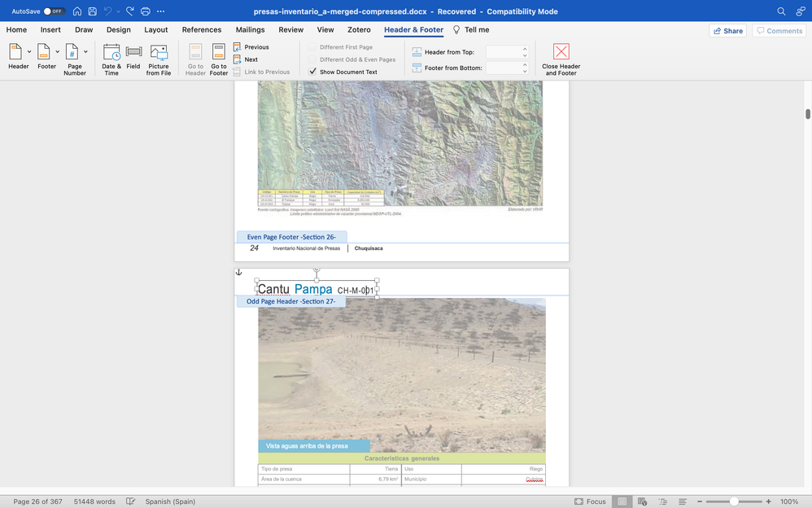Switch to the References tab
The image size is (812, 508).
click(x=202, y=30)
